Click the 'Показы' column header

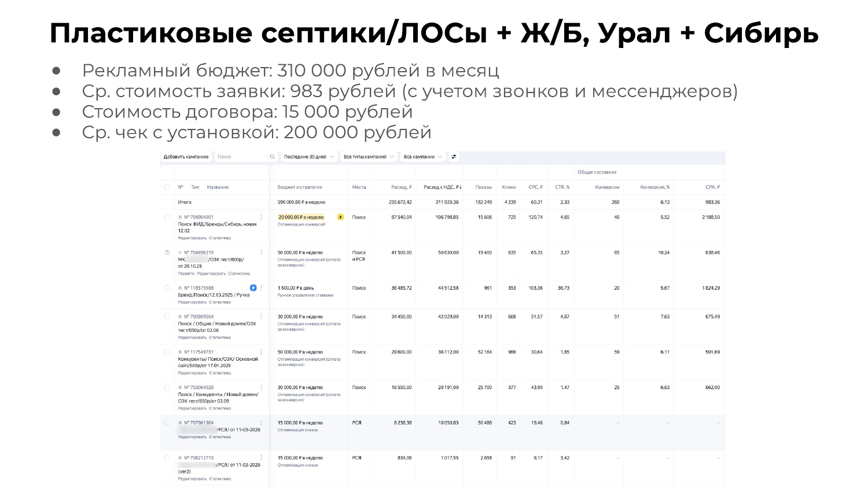[484, 187]
